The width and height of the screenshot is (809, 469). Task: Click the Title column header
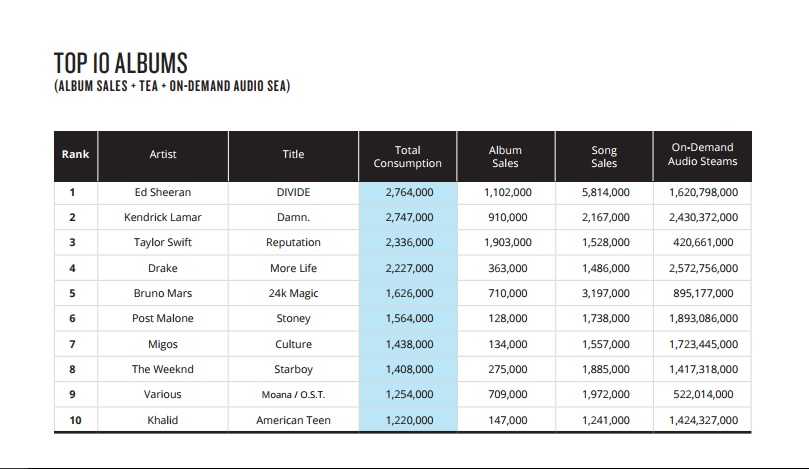(293, 154)
